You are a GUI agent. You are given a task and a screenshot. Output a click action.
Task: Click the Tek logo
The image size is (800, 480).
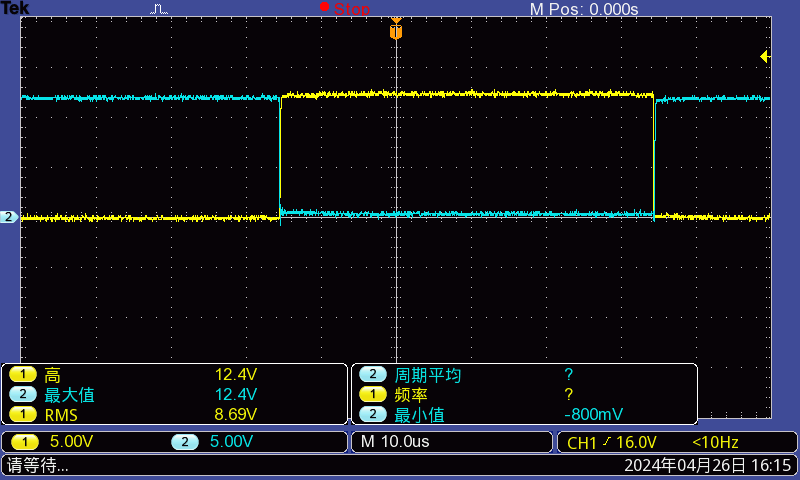pyautogui.click(x=15, y=8)
